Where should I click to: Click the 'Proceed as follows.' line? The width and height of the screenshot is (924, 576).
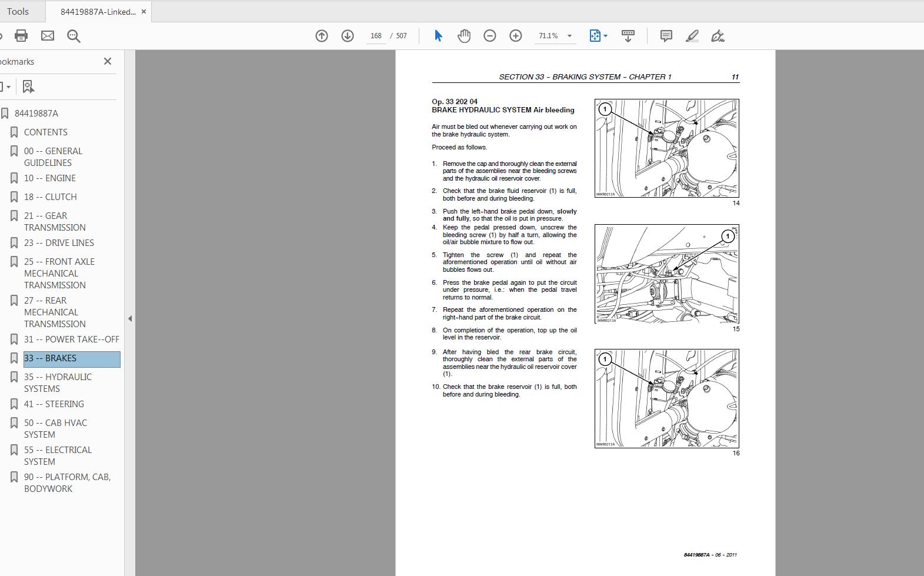pos(459,147)
